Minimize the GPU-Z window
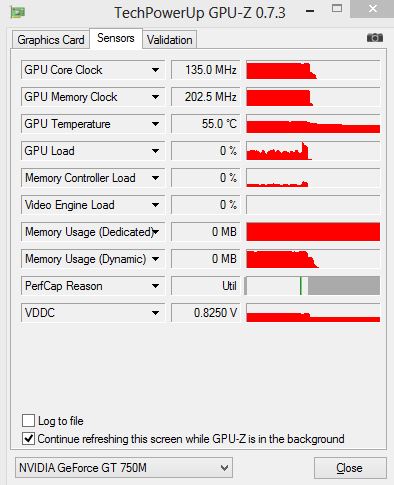Screen dimensions: 394x485 [x=310, y=11]
